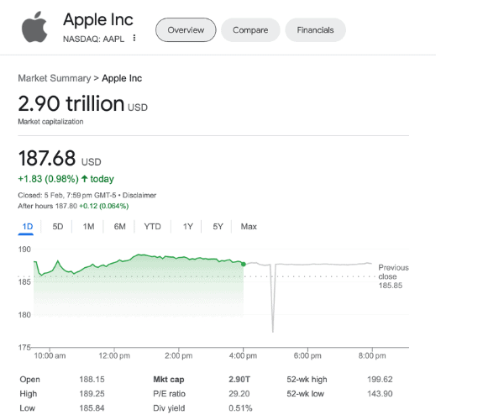
Task: Select the Overview tab
Action: (x=186, y=30)
